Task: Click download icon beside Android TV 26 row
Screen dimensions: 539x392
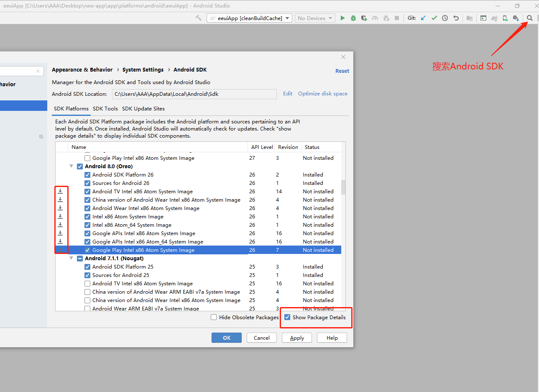Action: [x=60, y=191]
